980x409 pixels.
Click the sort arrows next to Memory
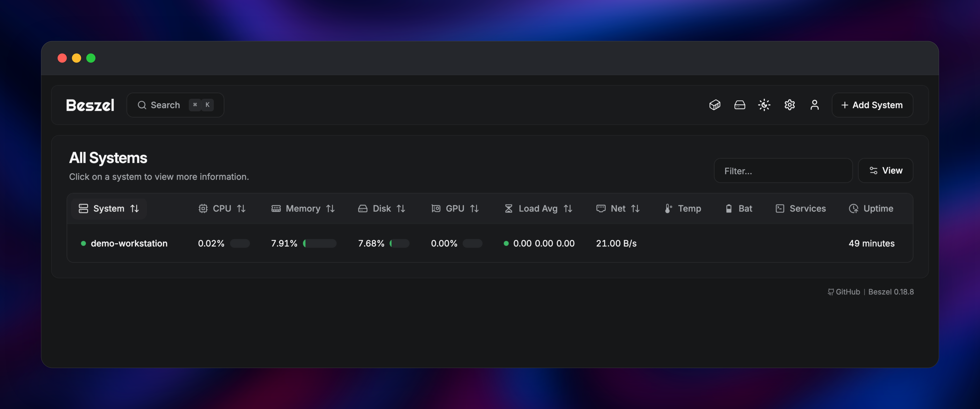pyautogui.click(x=330, y=209)
